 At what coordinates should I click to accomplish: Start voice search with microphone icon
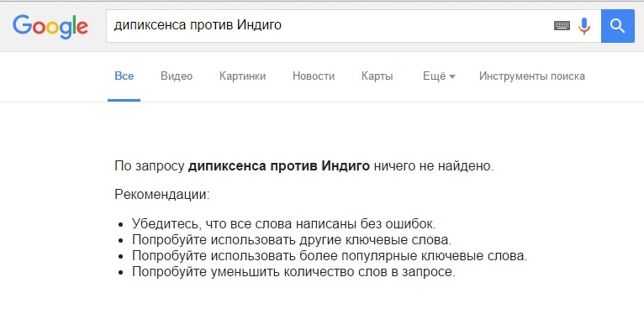coord(584,26)
